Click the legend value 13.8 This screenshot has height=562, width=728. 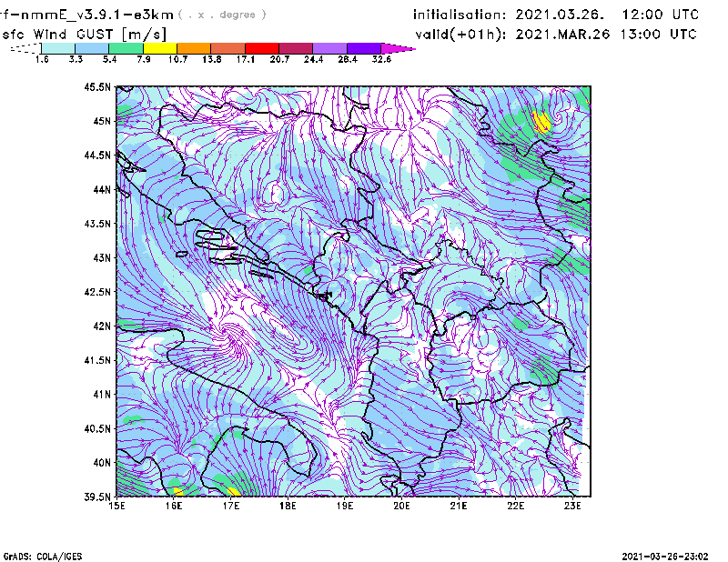pyautogui.click(x=212, y=59)
